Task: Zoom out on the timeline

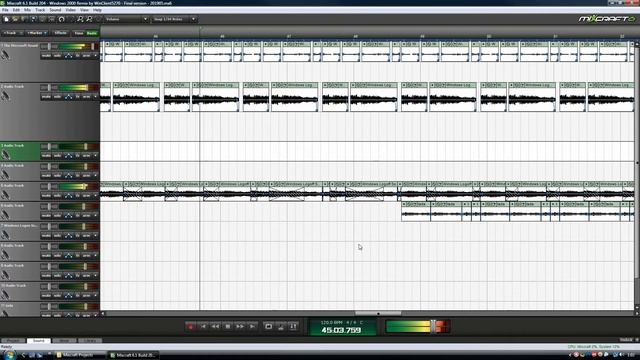Action: tap(89, 19)
